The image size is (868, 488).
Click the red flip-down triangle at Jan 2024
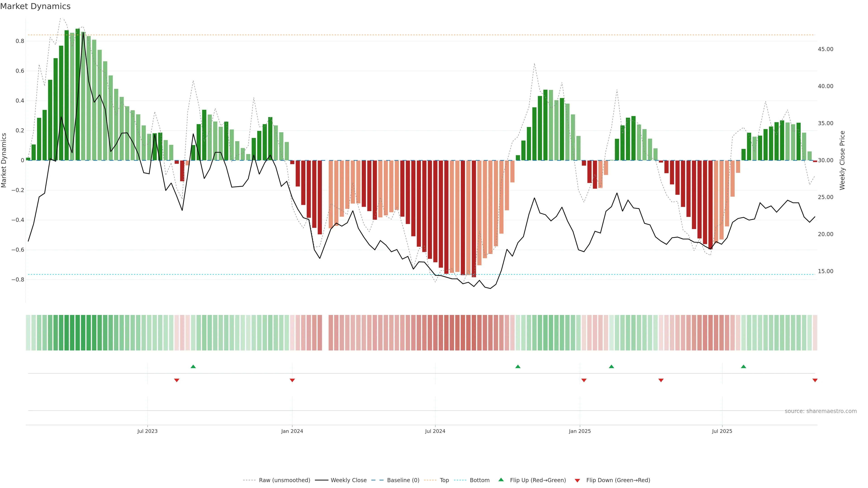292,380
